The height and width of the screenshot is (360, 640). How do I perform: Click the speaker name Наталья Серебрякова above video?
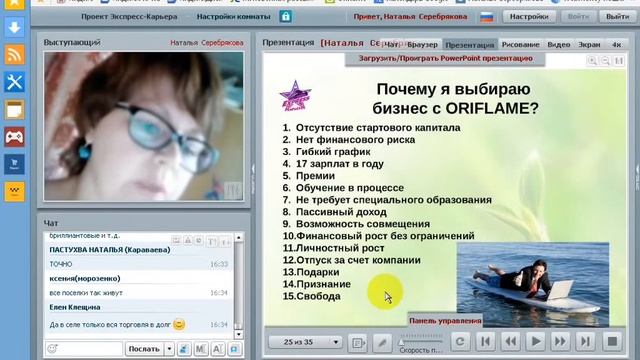click(207, 42)
